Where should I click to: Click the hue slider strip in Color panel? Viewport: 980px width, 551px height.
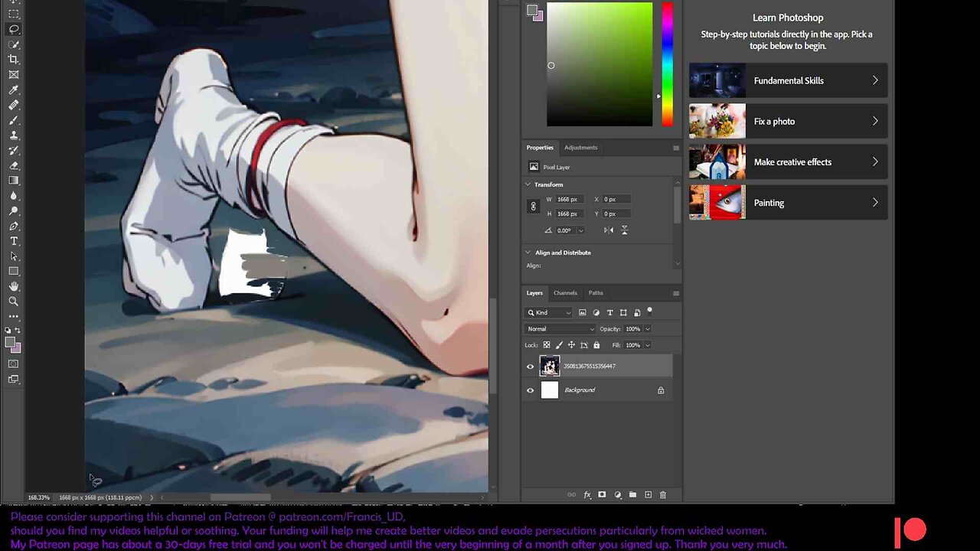click(x=667, y=64)
